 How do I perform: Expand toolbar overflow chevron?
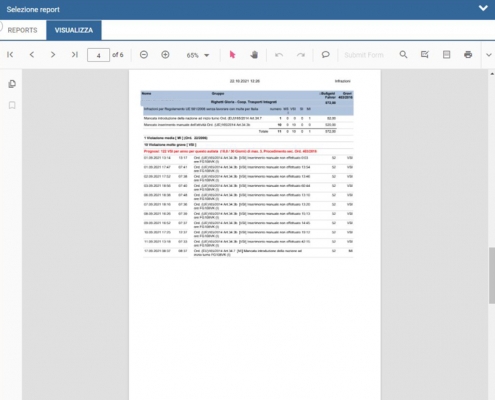[489, 55]
